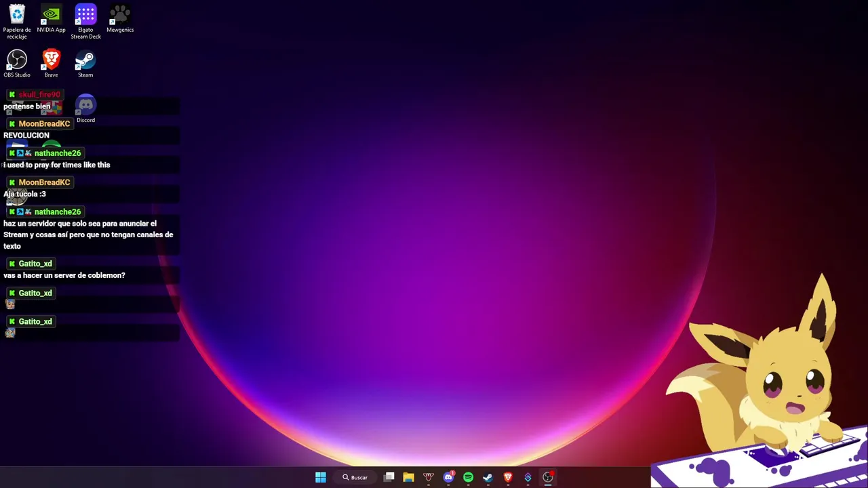This screenshot has width=868, height=488.
Task: Click MoonBreadKC above the REVOLUCION message
Action: point(44,124)
